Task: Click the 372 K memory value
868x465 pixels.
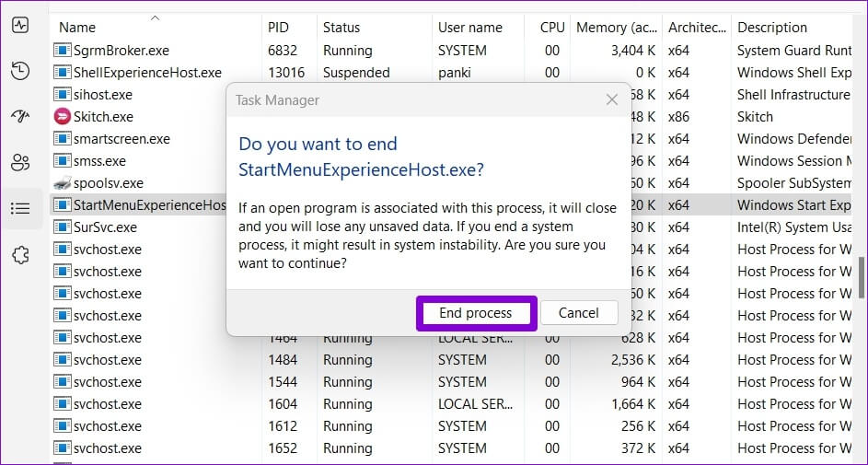Action: 640,448
